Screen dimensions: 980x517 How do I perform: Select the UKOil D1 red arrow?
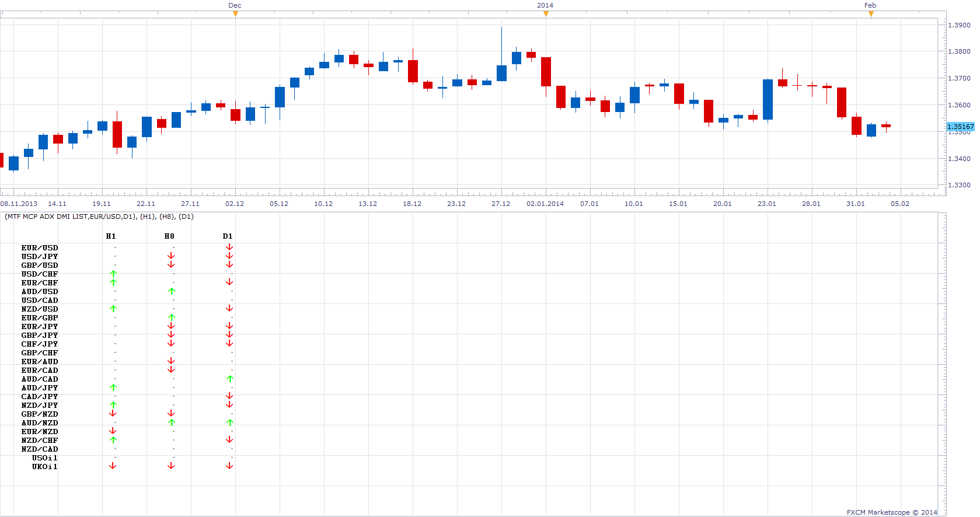coord(229,466)
